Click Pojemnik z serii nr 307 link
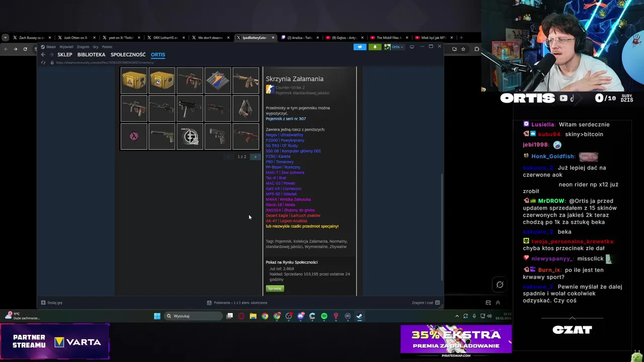 [x=286, y=119]
